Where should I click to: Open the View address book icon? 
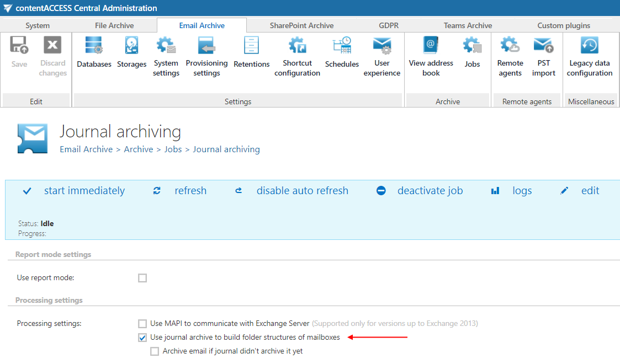[x=431, y=46]
